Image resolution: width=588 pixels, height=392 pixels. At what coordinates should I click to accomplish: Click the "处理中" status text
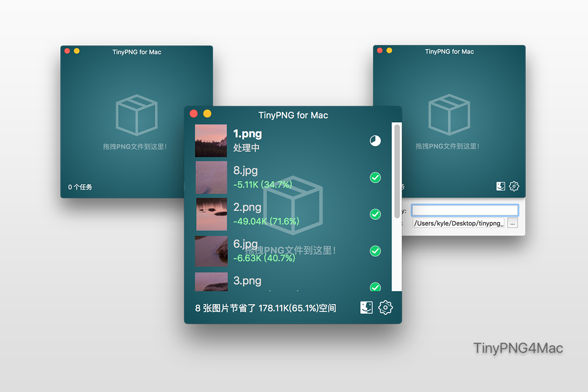245,147
